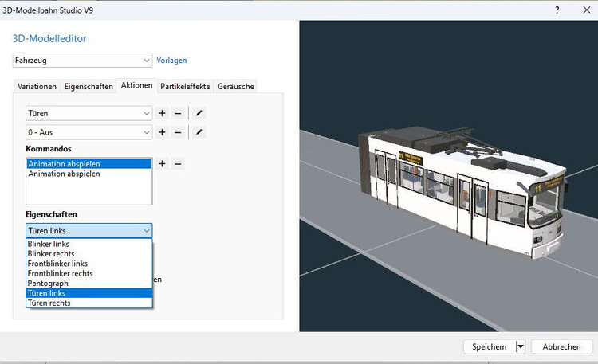The height and width of the screenshot is (364, 598).
Task: Open the Fahrzeug model type dropdown
Action: point(146,61)
